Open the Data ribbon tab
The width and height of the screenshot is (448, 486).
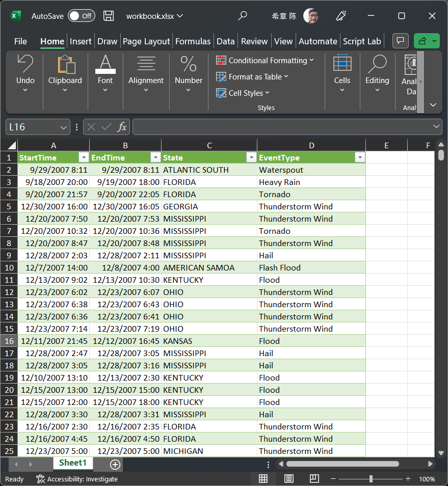226,41
